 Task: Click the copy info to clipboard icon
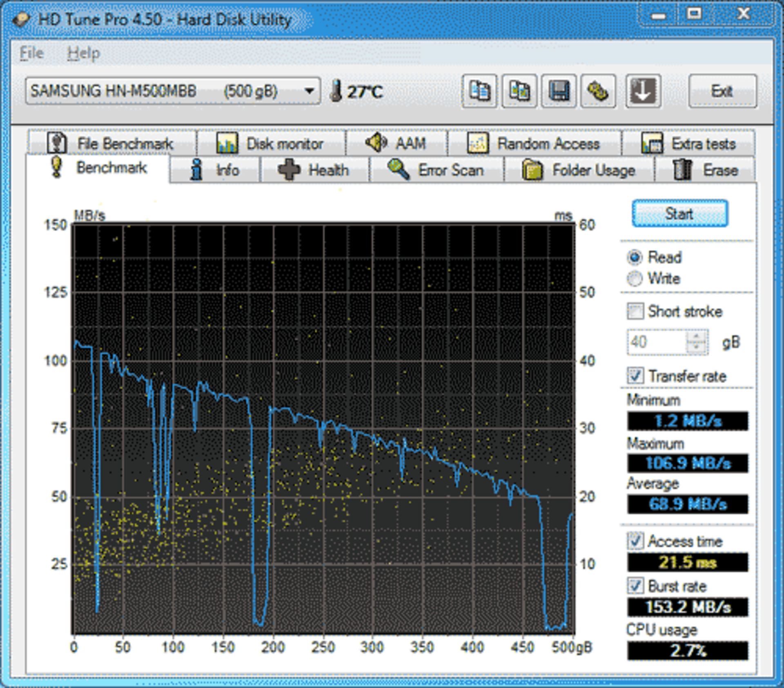479,91
